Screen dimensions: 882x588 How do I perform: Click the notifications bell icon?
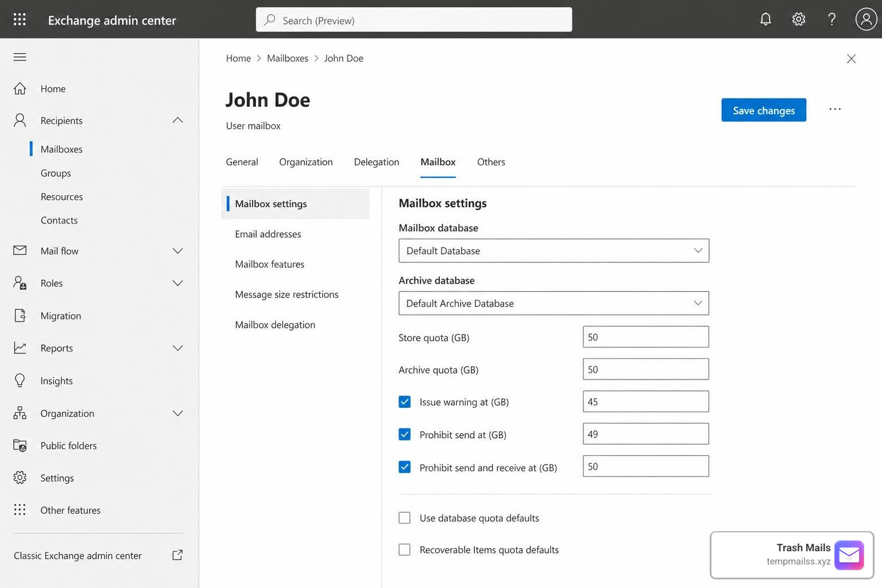pos(765,20)
